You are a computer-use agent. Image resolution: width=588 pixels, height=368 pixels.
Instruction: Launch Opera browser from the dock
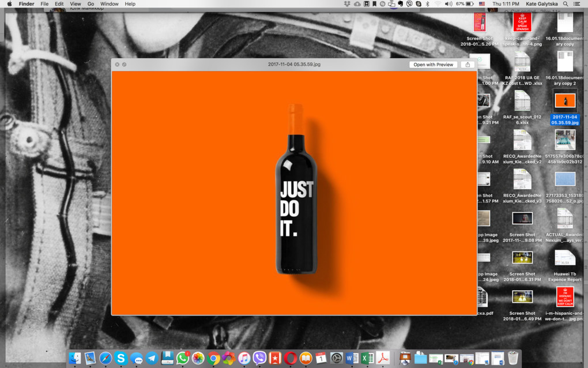coord(290,358)
